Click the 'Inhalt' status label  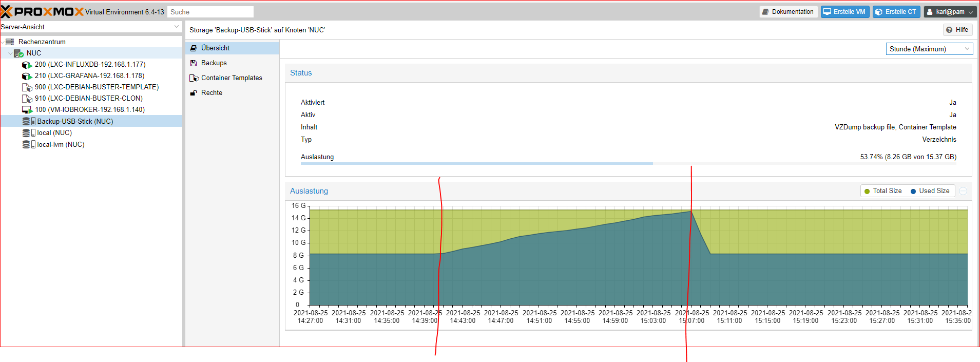pyautogui.click(x=309, y=127)
